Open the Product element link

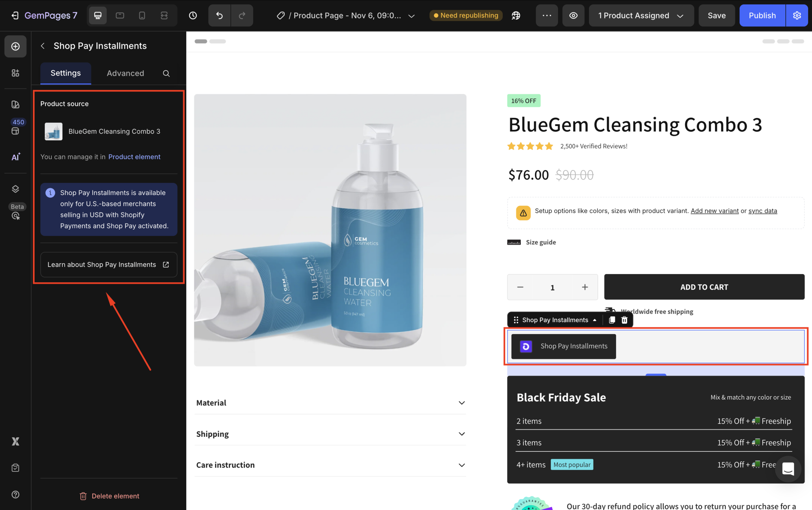(134, 157)
